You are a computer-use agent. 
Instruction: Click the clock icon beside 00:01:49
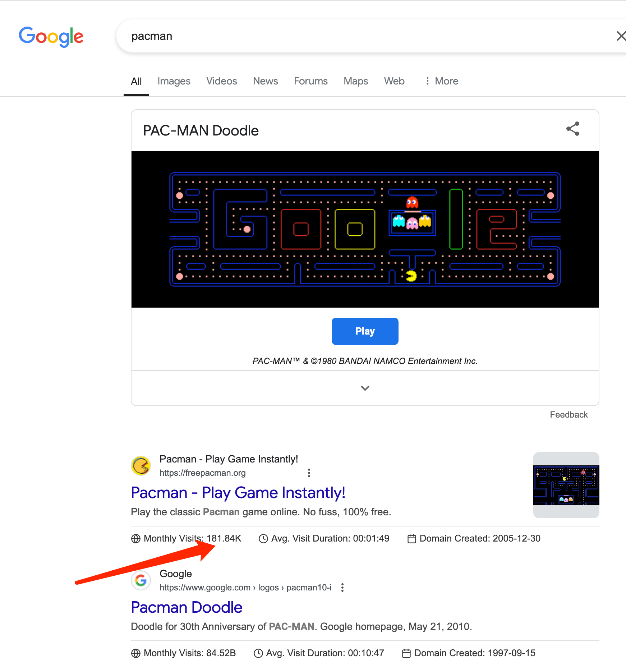(263, 539)
